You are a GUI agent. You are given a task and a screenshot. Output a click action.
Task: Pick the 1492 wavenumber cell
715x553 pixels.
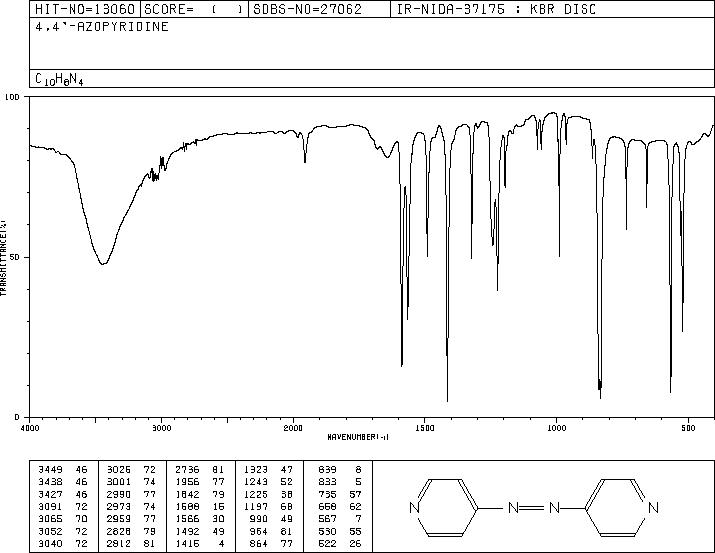coord(187,532)
